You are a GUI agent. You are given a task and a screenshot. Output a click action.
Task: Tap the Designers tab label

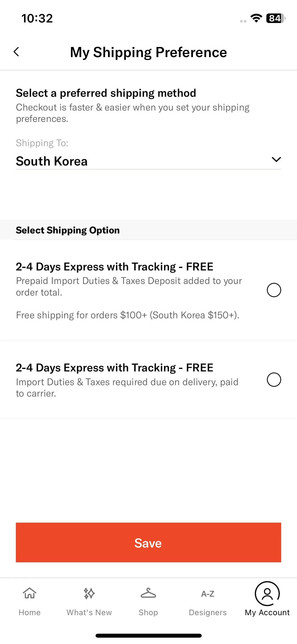point(208,612)
